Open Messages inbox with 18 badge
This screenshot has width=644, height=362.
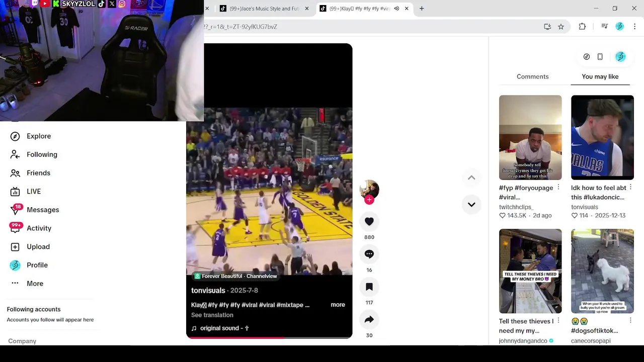(34, 210)
